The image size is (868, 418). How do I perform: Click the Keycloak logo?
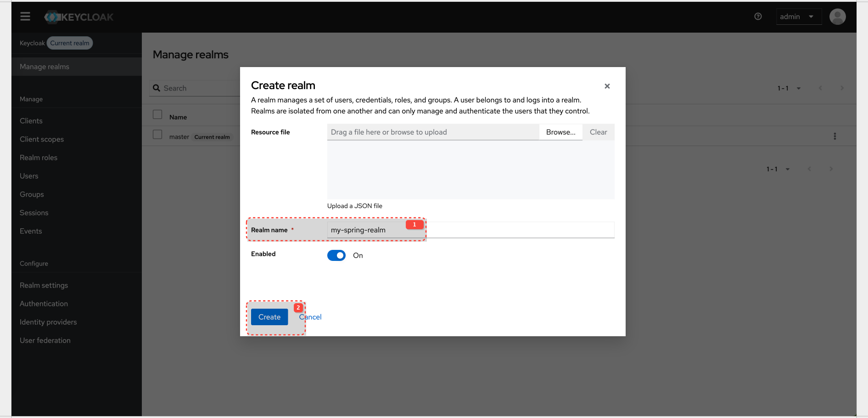(x=78, y=17)
